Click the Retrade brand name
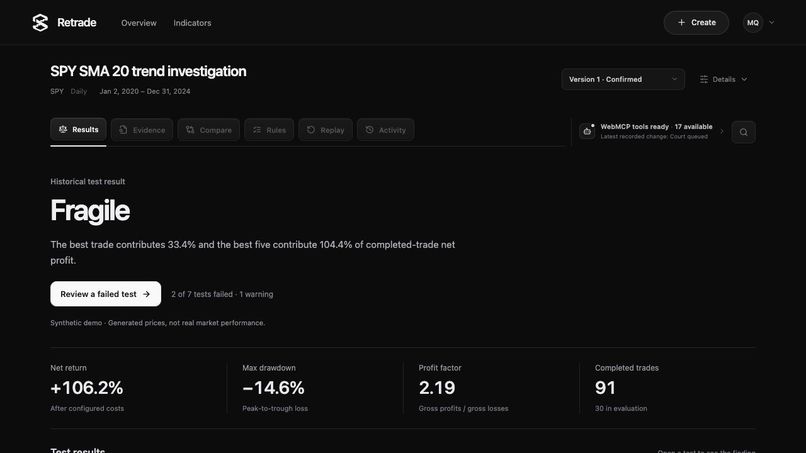This screenshot has height=453, width=806. [x=77, y=23]
